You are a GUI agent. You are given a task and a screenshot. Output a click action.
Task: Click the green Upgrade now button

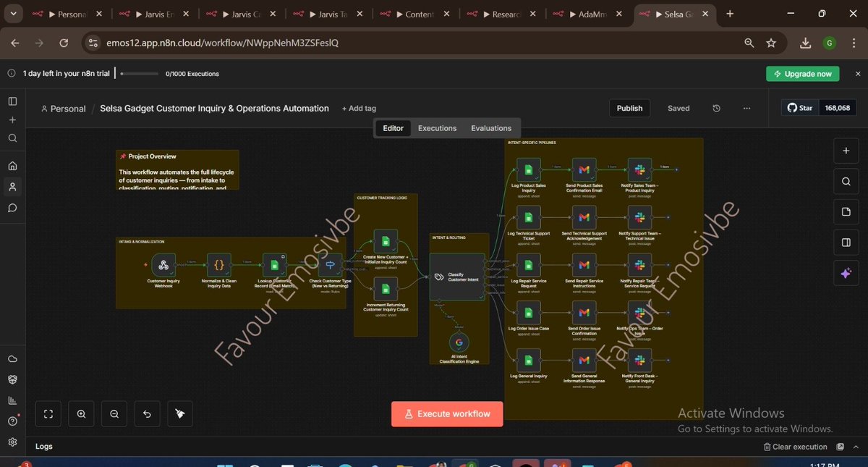(803, 74)
